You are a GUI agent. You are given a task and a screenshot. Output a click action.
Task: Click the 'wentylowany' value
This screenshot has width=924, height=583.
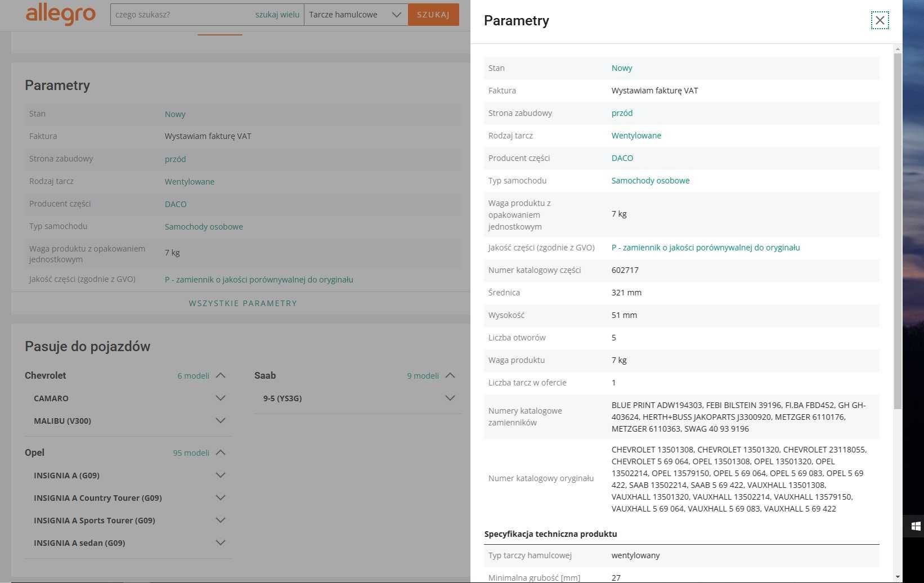[x=635, y=555]
